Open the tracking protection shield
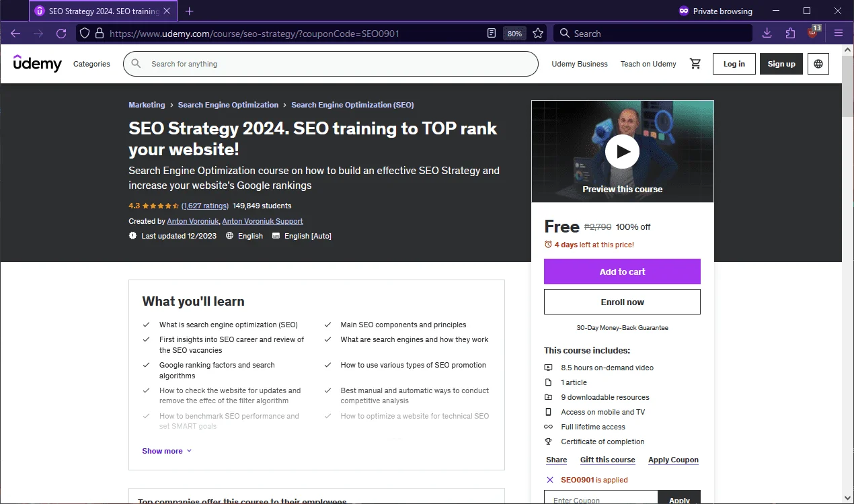 pos(84,33)
